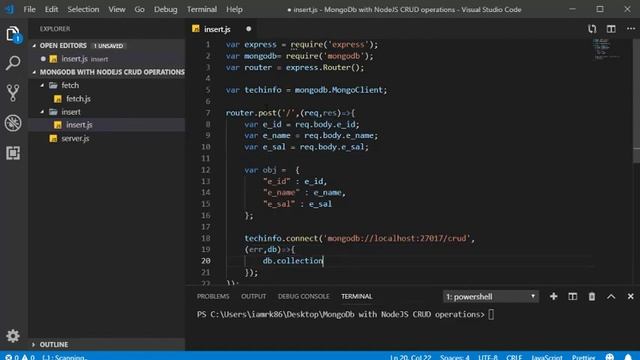Open the Explorer view in activity bar

(13, 34)
